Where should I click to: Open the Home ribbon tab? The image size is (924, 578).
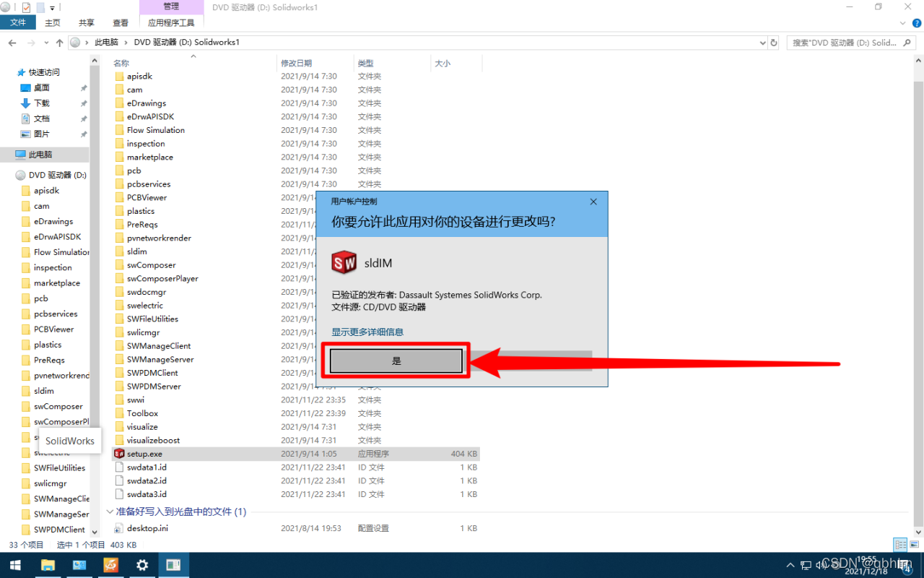click(x=53, y=22)
